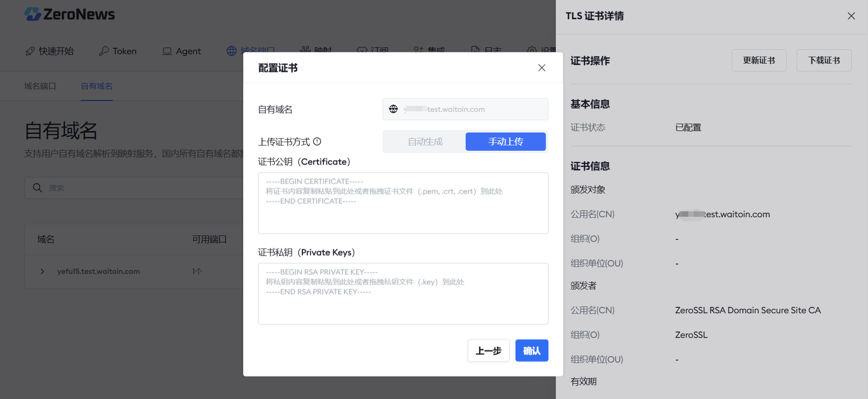This screenshot has width=868, height=399.
Task: Click the 确认 button
Action: [x=532, y=351]
